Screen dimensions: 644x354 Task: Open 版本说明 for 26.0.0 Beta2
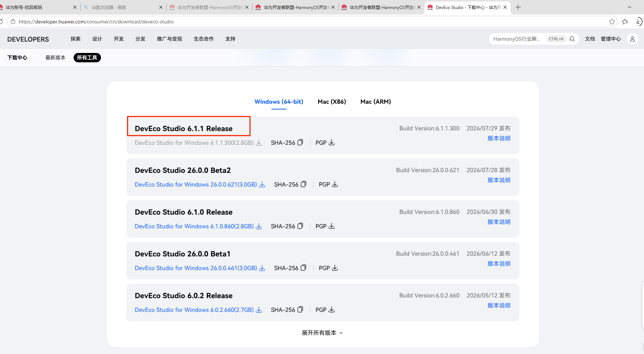(499, 180)
